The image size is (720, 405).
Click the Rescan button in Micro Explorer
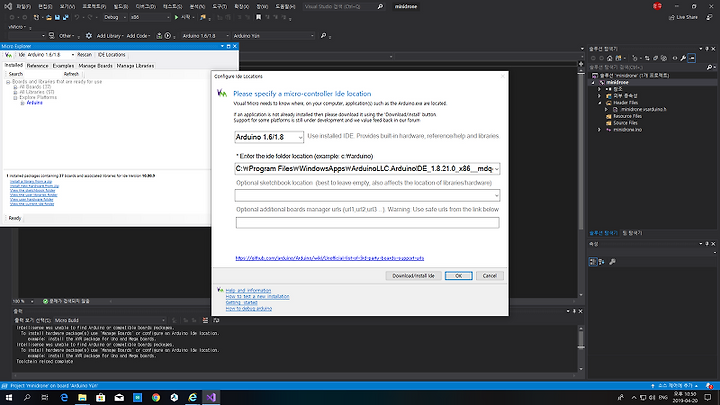(x=84, y=55)
